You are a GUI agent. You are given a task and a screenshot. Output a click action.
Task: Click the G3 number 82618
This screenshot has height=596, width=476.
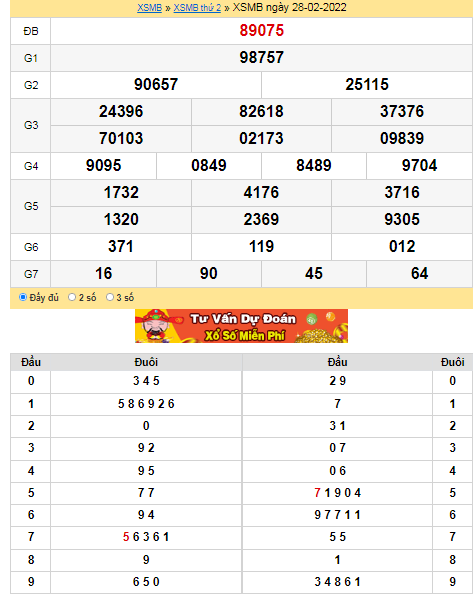point(261,111)
